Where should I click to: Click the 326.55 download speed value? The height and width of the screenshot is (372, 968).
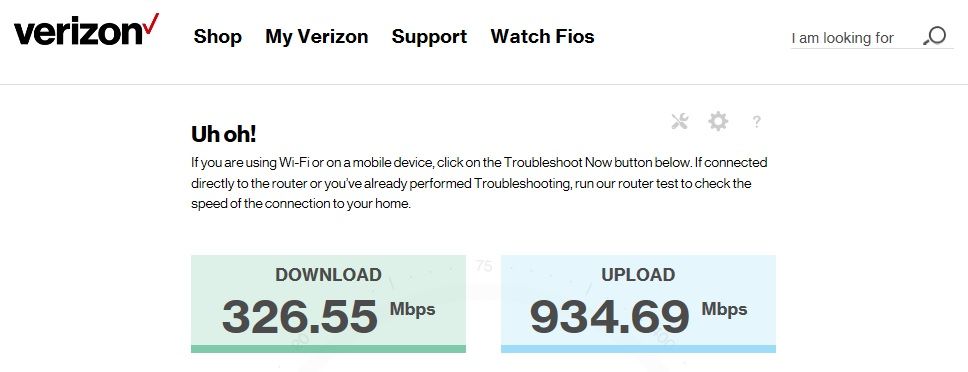coord(299,316)
